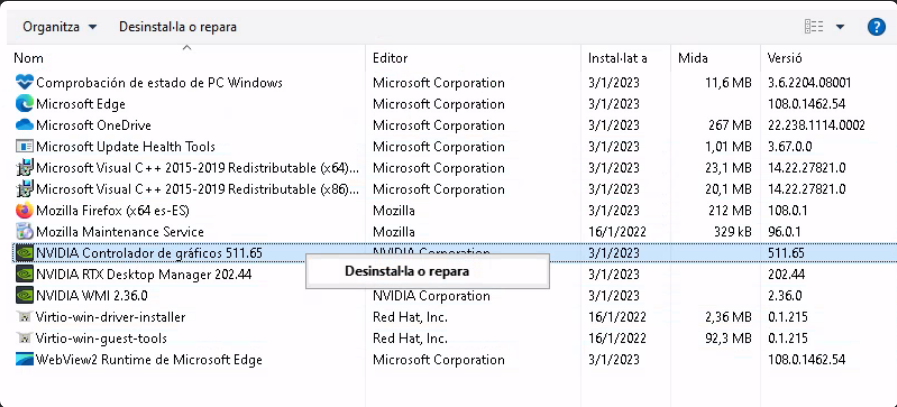
Task: Sort by Instal·lat a date column
Action: (617, 58)
